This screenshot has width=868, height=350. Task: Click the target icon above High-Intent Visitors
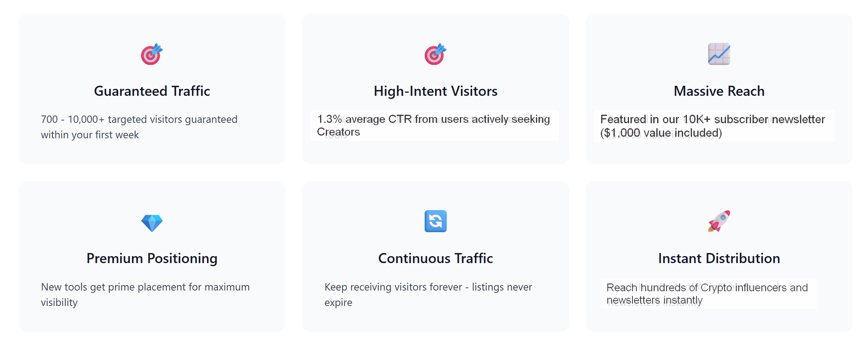[435, 54]
